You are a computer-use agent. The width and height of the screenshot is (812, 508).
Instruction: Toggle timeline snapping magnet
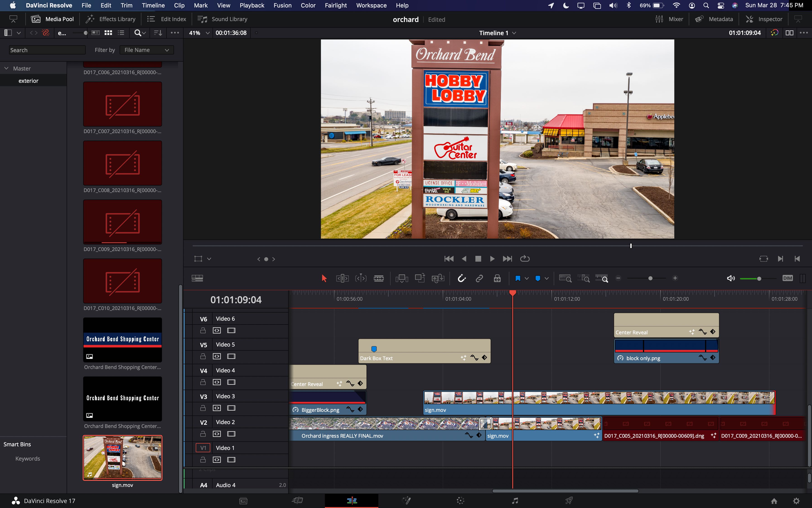pyautogui.click(x=462, y=278)
